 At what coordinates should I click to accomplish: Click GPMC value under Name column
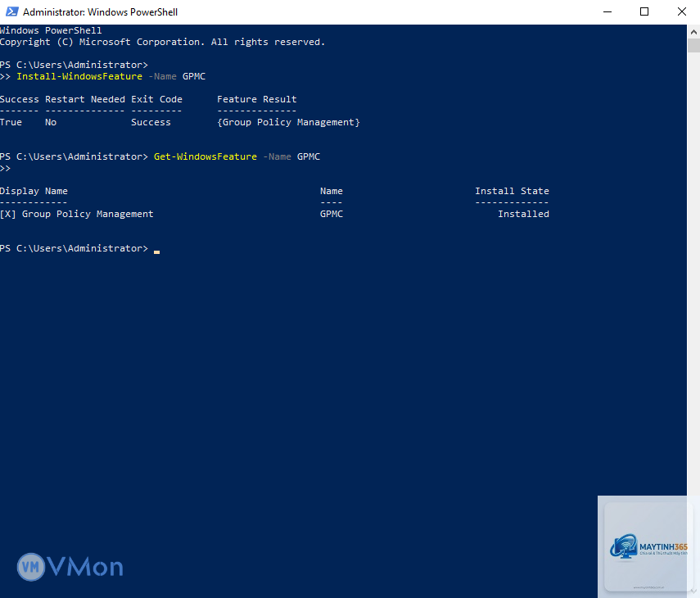point(332,214)
